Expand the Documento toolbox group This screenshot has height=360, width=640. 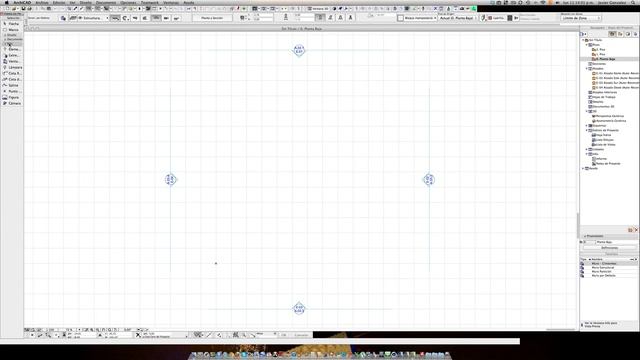pyautogui.click(x=11, y=39)
